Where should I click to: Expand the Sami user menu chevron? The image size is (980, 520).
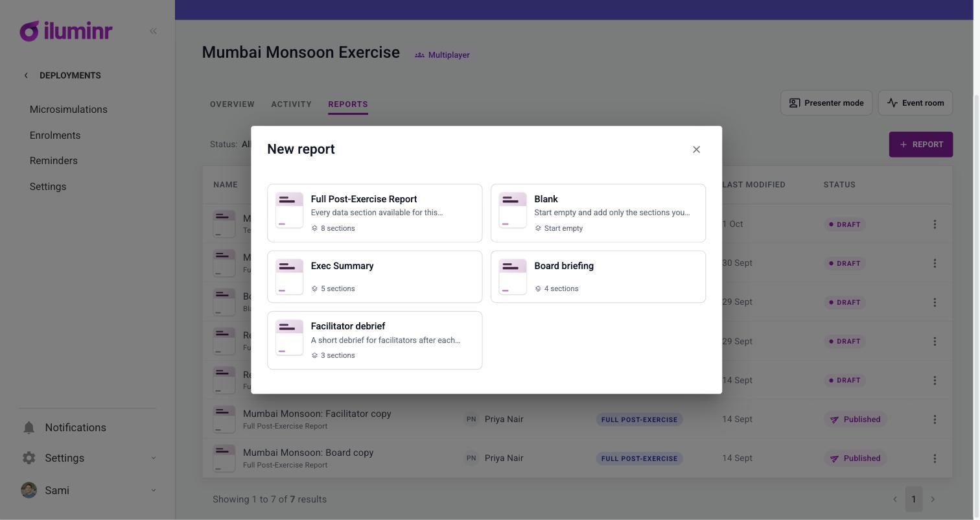(154, 491)
